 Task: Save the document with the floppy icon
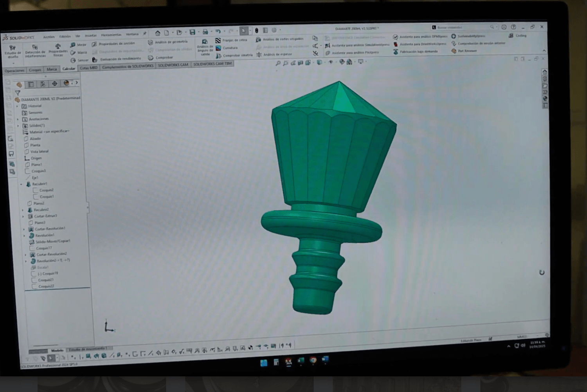(192, 32)
